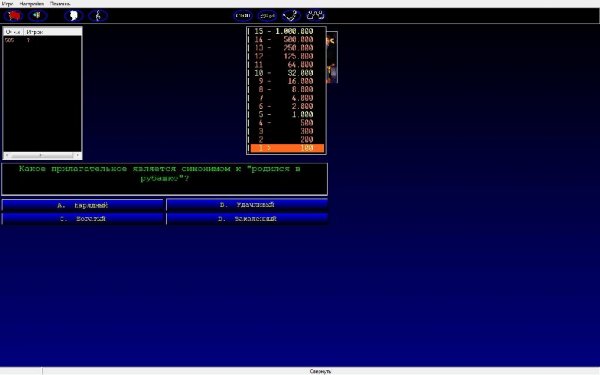Image resolution: width=600 pixels, height=375 pixels.
Task: Click the level 3 row, 300
Action: (287, 131)
